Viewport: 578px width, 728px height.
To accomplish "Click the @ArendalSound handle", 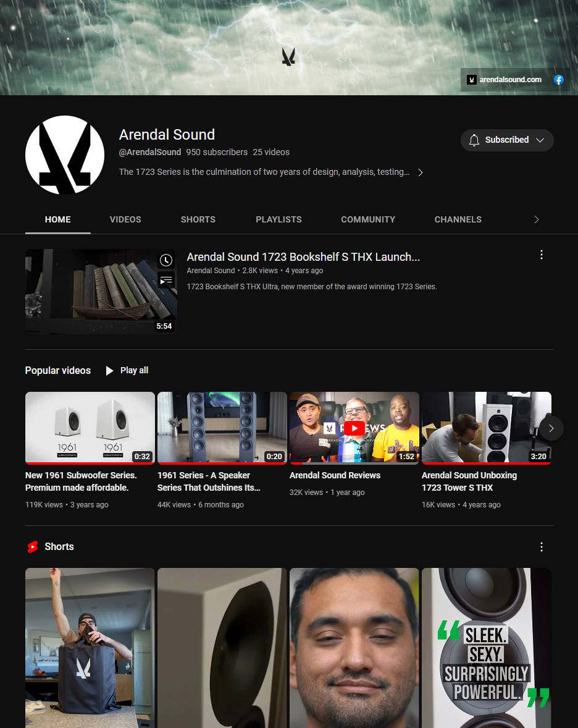I will coord(150,152).
